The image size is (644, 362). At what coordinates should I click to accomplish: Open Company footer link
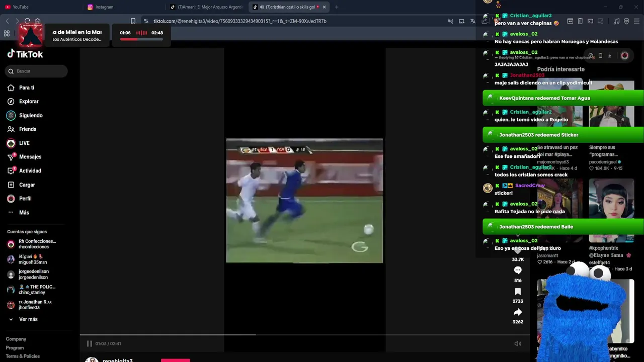[16, 339]
